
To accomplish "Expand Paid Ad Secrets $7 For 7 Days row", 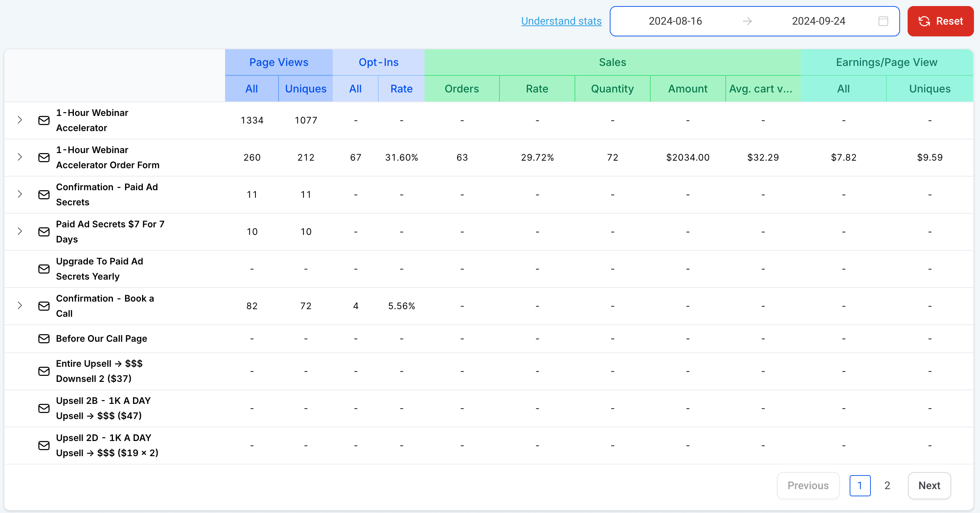I will coord(20,231).
